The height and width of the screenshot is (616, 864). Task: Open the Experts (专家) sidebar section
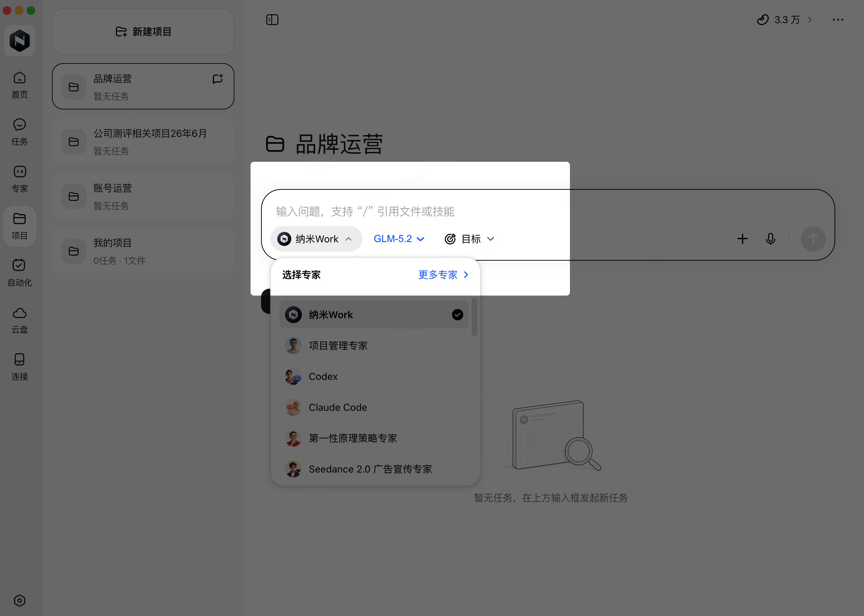[x=19, y=179]
